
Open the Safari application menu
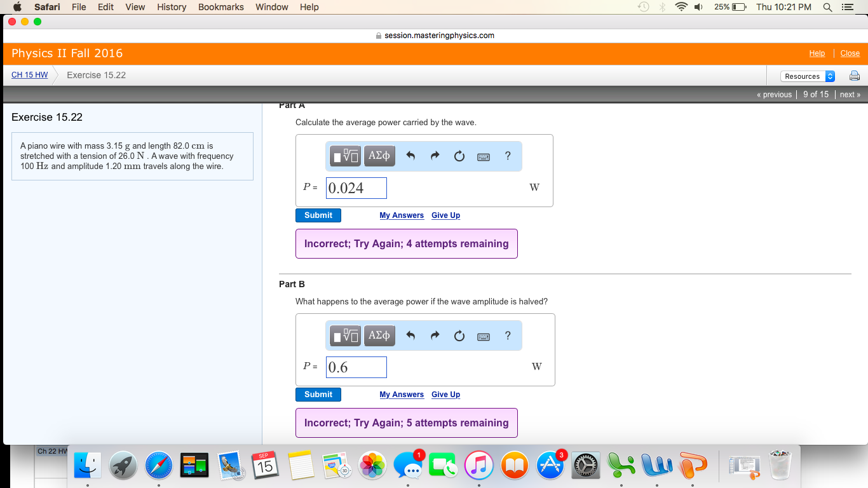pos(47,7)
